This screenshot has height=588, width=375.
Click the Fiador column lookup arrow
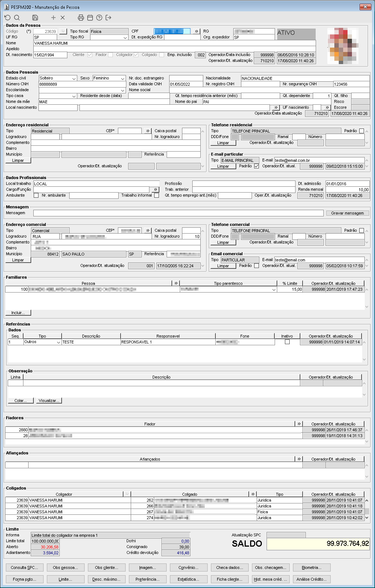coord(299,424)
